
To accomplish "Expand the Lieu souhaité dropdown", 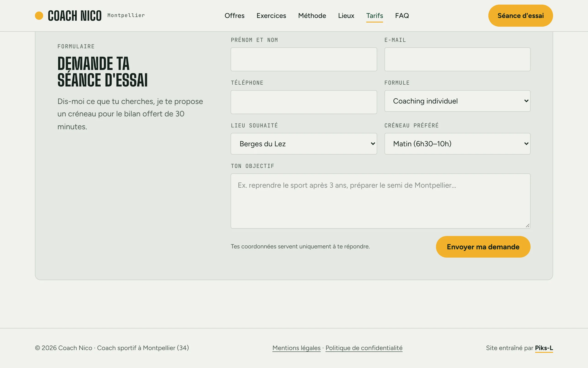I will click(304, 144).
